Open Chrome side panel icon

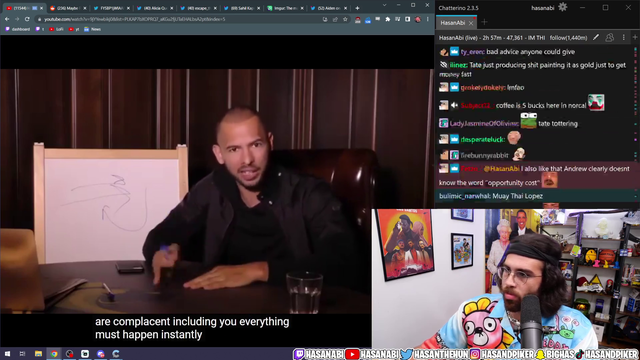pyautogui.click(x=408, y=19)
